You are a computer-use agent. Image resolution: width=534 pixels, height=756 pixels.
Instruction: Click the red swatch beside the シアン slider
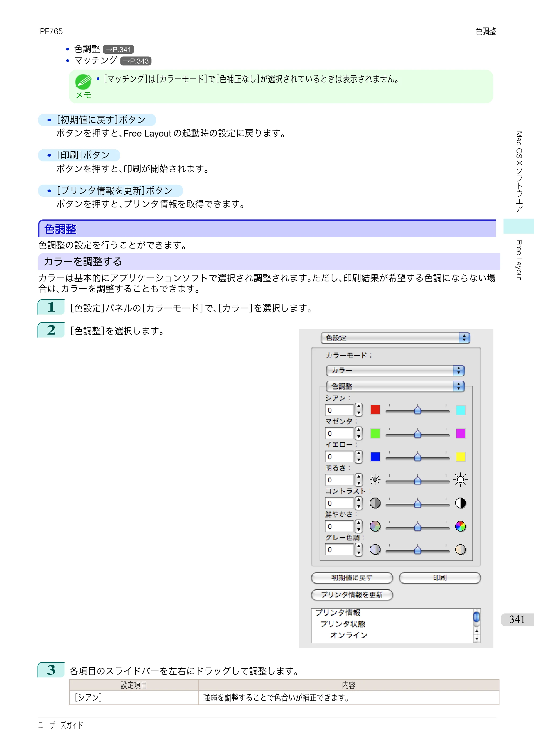click(375, 410)
